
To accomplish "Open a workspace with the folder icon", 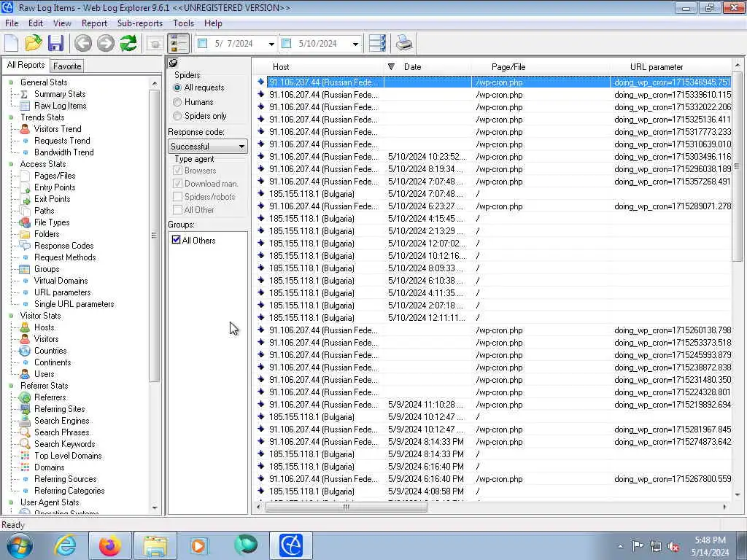I will (34, 43).
